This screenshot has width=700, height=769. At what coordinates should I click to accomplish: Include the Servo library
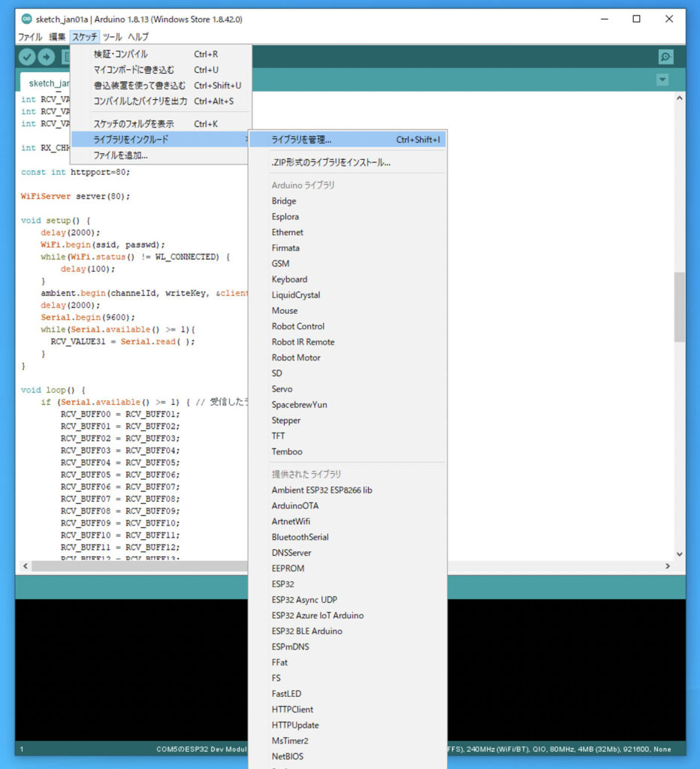pyautogui.click(x=282, y=389)
